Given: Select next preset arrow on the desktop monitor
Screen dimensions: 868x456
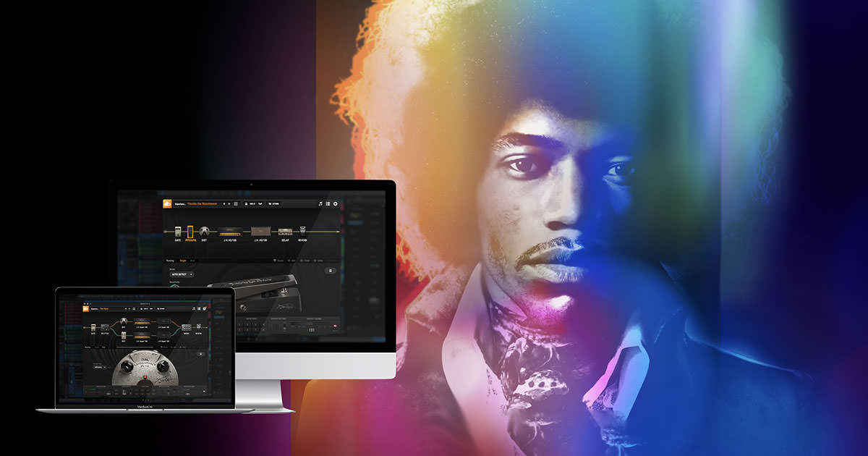Looking at the screenshot, I should [x=229, y=204].
